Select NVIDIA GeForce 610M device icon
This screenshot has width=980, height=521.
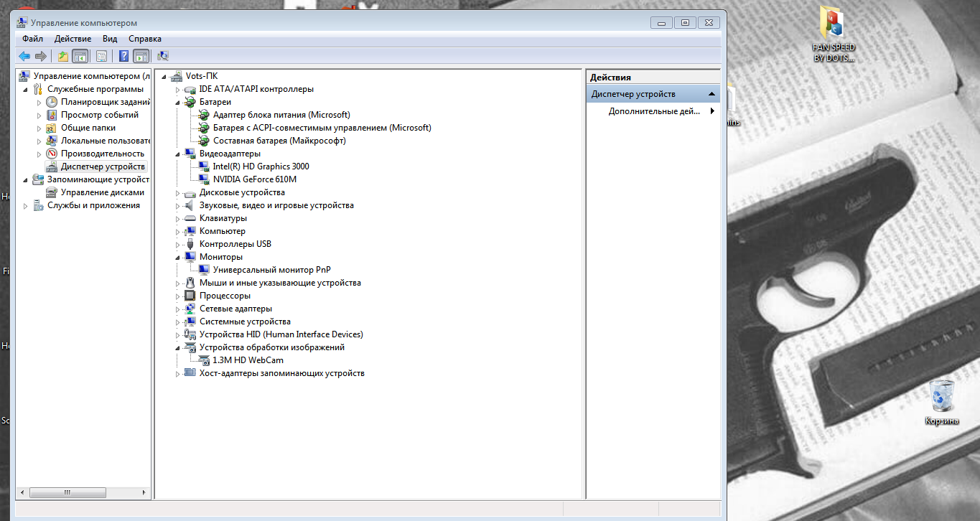click(x=203, y=179)
